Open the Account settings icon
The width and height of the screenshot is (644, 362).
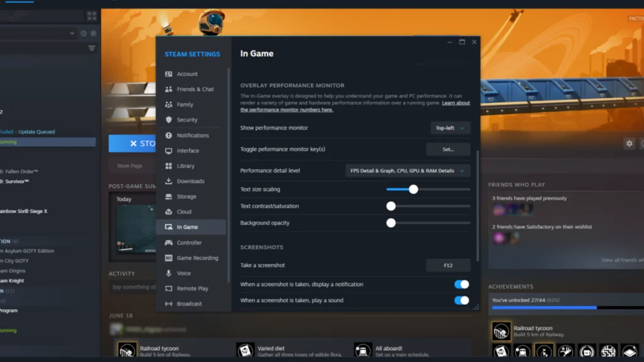point(169,74)
